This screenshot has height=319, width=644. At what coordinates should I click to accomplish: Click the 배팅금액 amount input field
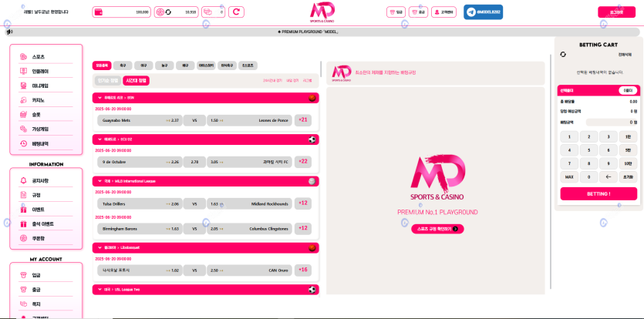pos(612,123)
